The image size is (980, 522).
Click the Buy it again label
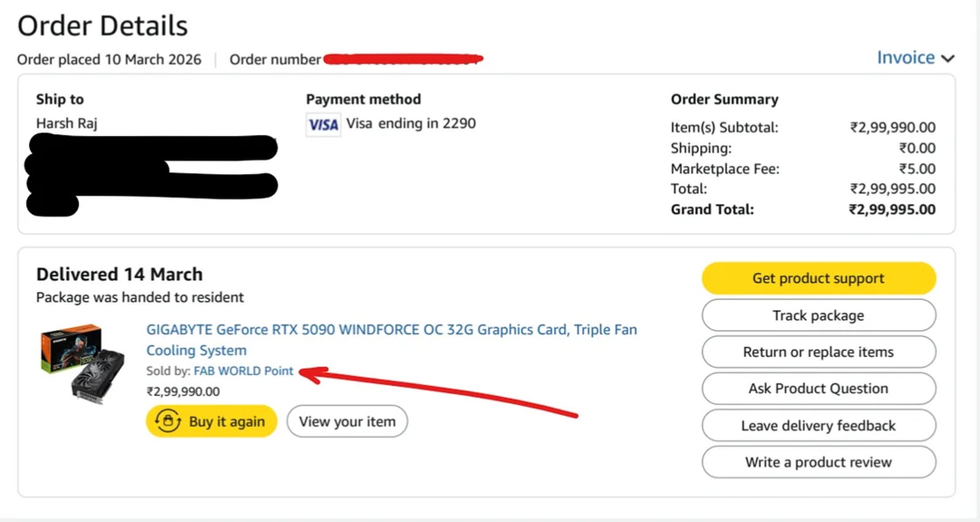[227, 422]
